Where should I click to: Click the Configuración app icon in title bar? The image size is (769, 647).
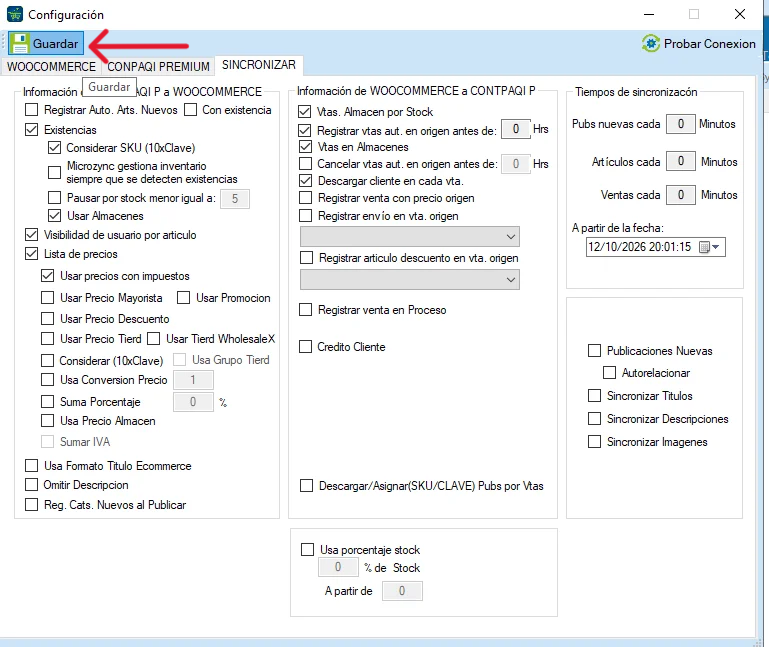(15, 14)
